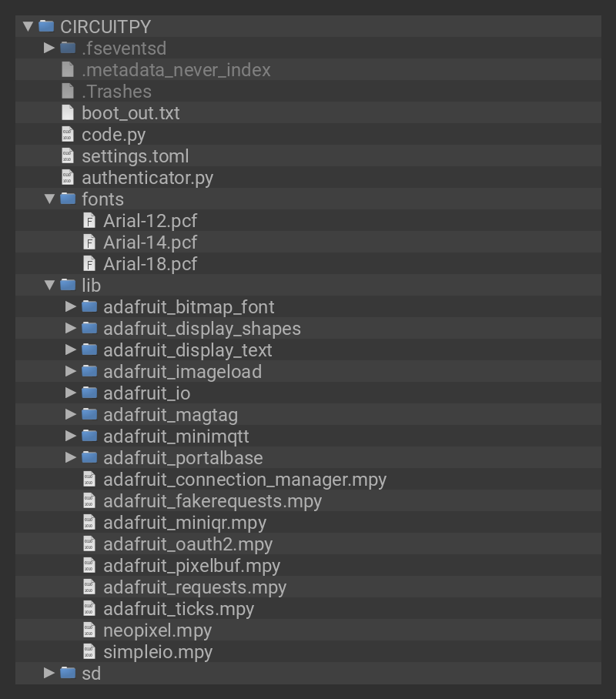Click the neopixel.mpy file icon

(89, 630)
